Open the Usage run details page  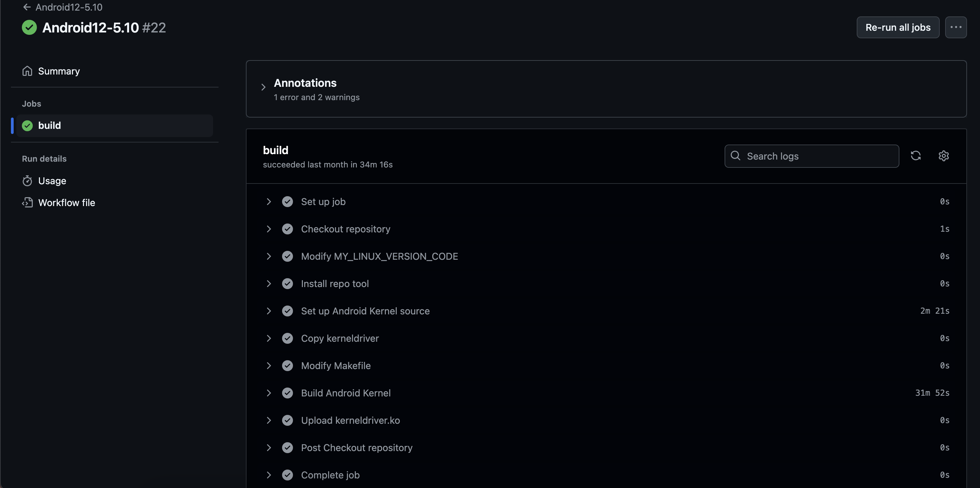[52, 181]
